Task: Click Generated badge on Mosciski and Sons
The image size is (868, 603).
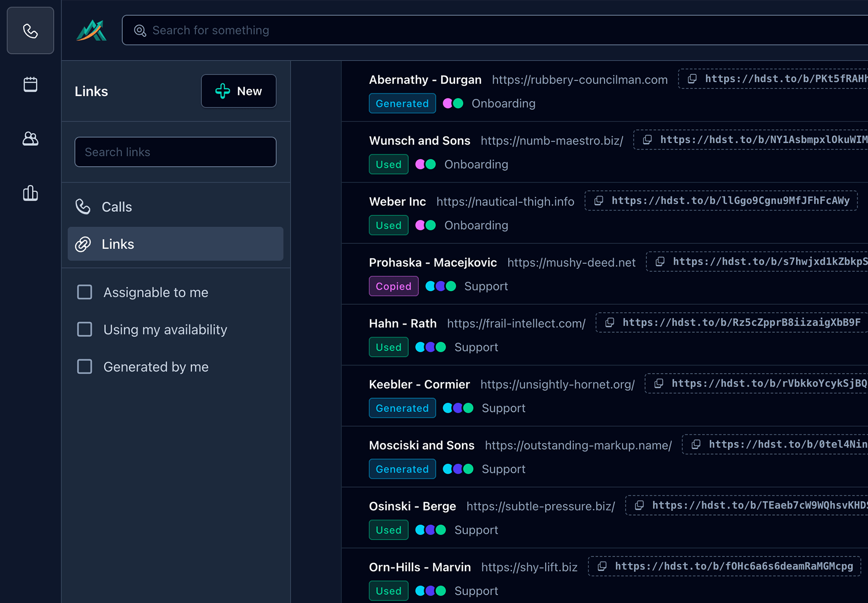Action: [402, 469]
